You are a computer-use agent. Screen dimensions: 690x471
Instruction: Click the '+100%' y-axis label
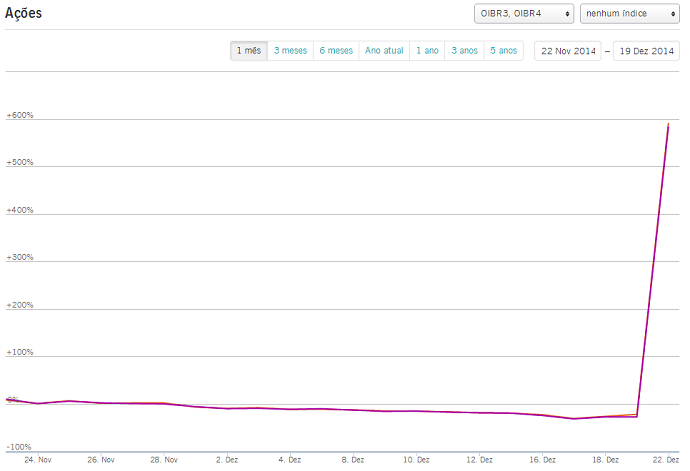[20, 353]
